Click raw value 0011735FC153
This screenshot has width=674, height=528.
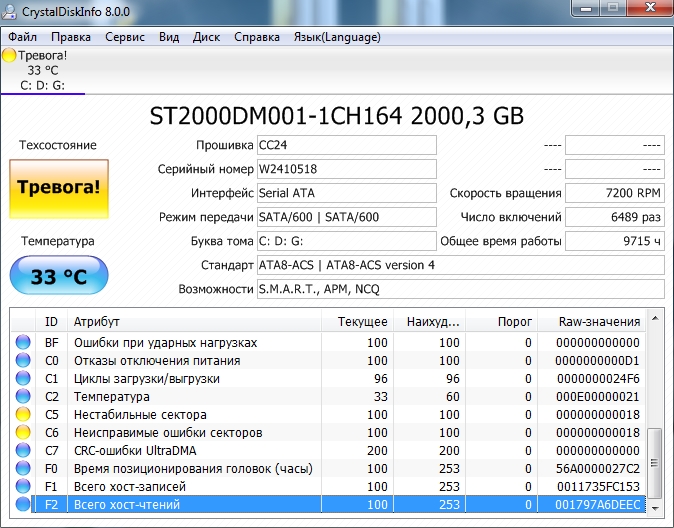(598, 486)
